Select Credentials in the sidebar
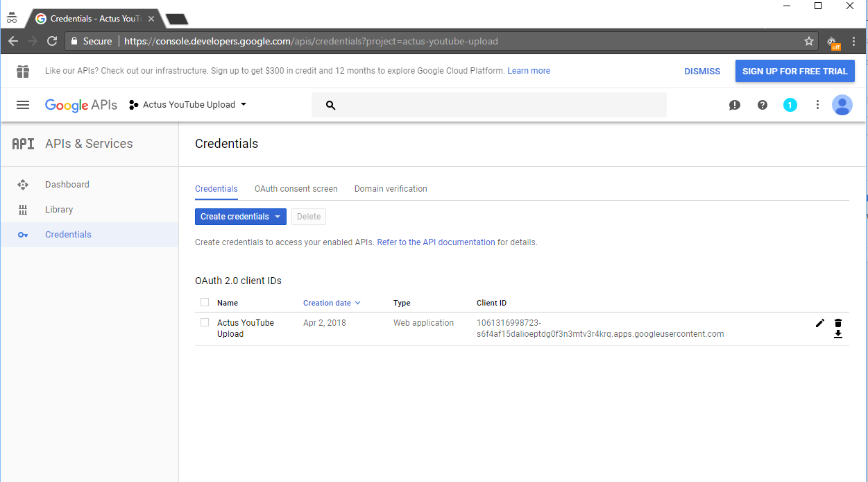This screenshot has height=482, width=868. point(90,235)
